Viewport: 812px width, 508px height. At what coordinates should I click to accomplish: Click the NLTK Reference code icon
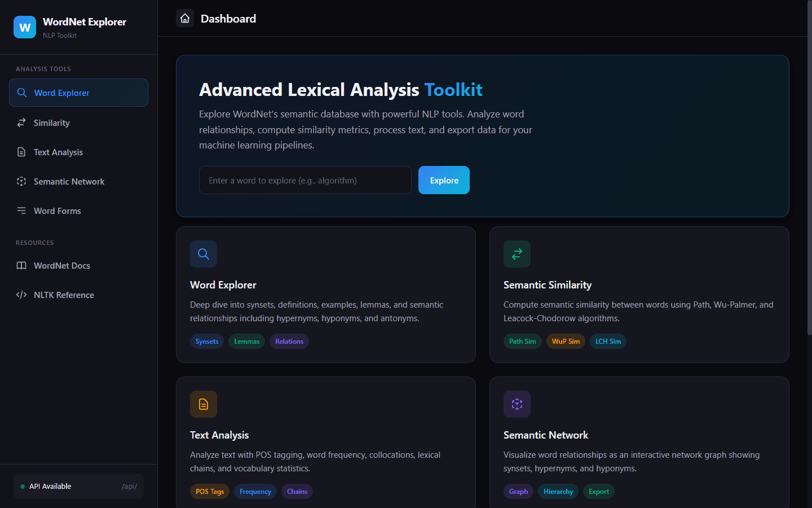click(x=21, y=295)
